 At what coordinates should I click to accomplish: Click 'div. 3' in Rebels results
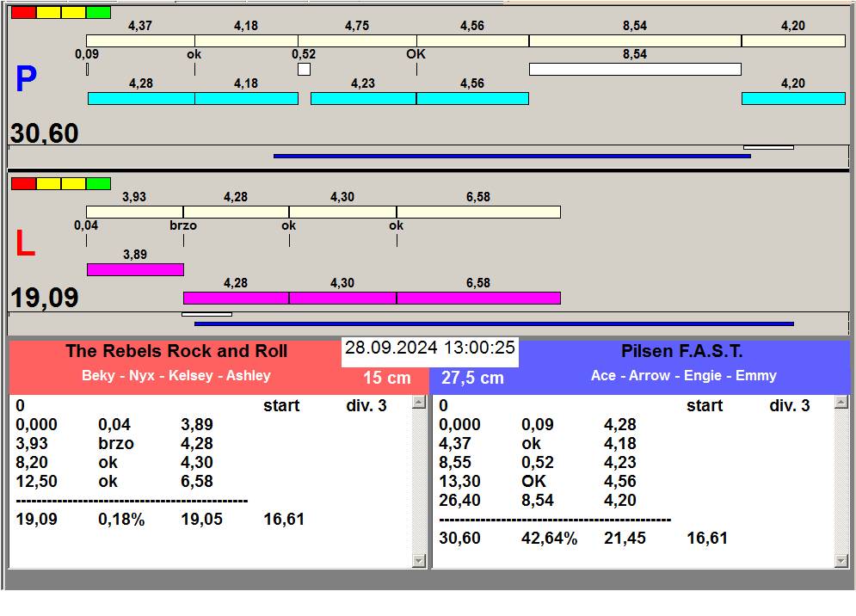point(366,406)
